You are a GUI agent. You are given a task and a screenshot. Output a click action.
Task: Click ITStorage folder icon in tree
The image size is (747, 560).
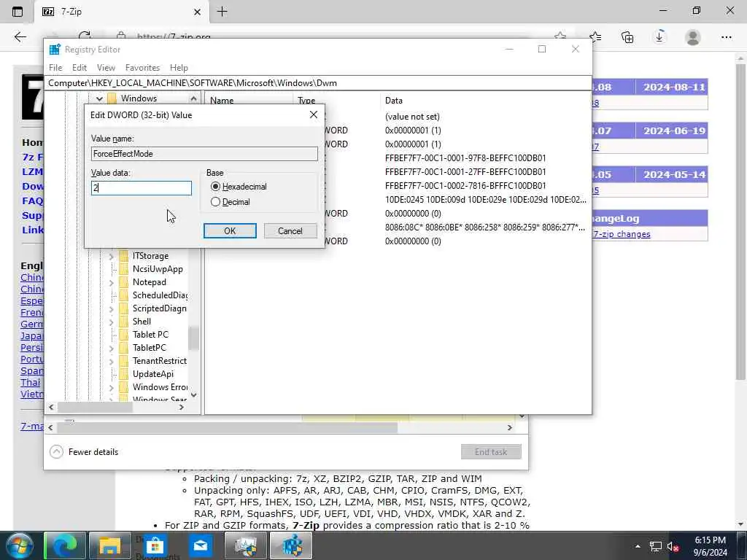[x=124, y=256]
